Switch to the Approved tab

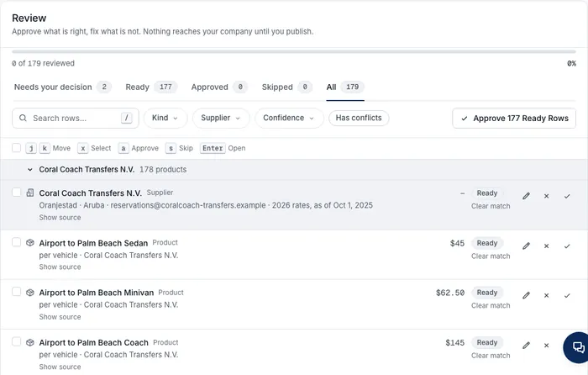click(219, 87)
